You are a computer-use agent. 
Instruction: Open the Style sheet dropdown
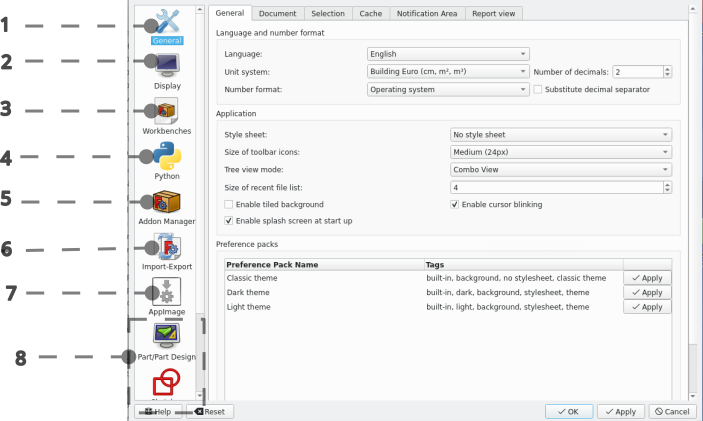560,134
